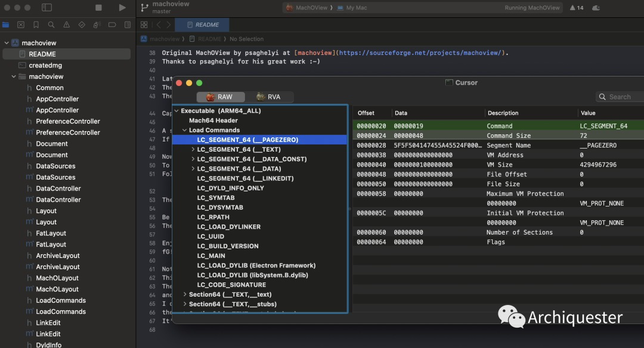Collapse the Executable (ARM64_ALL) node
Image resolution: width=644 pixels, height=348 pixels.
tap(177, 110)
